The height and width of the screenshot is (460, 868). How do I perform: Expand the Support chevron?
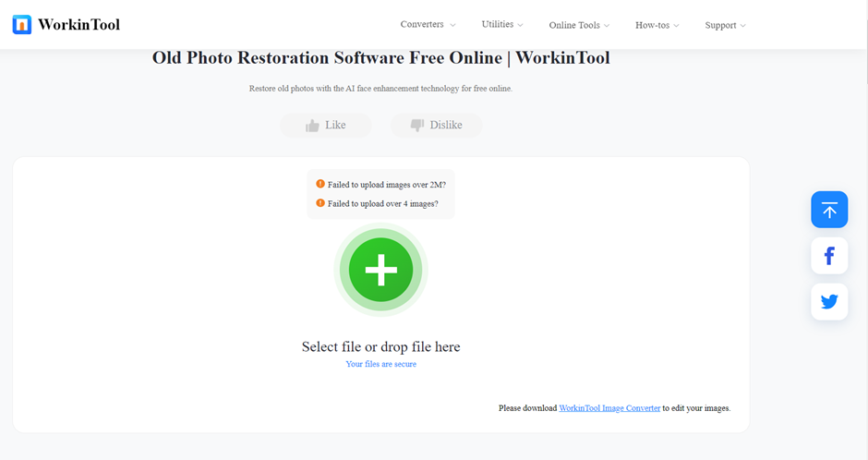tap(743, 26)
